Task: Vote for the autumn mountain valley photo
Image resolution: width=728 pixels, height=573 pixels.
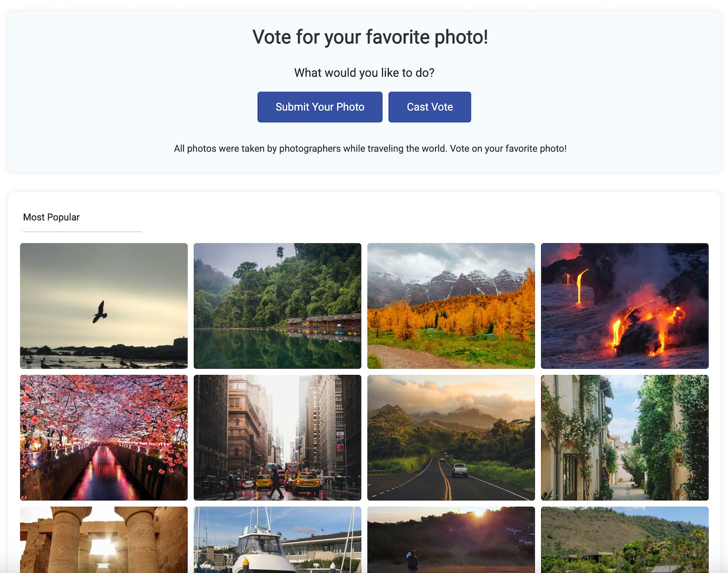Action: [451, 305]
